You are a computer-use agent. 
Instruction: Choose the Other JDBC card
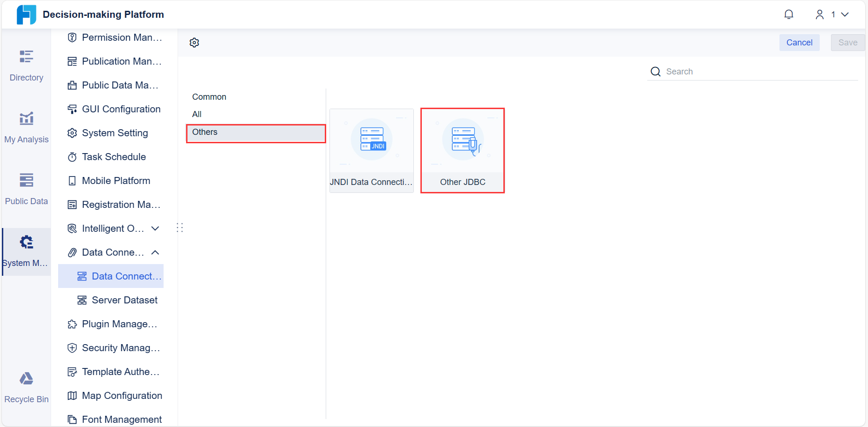click(463, 150)
